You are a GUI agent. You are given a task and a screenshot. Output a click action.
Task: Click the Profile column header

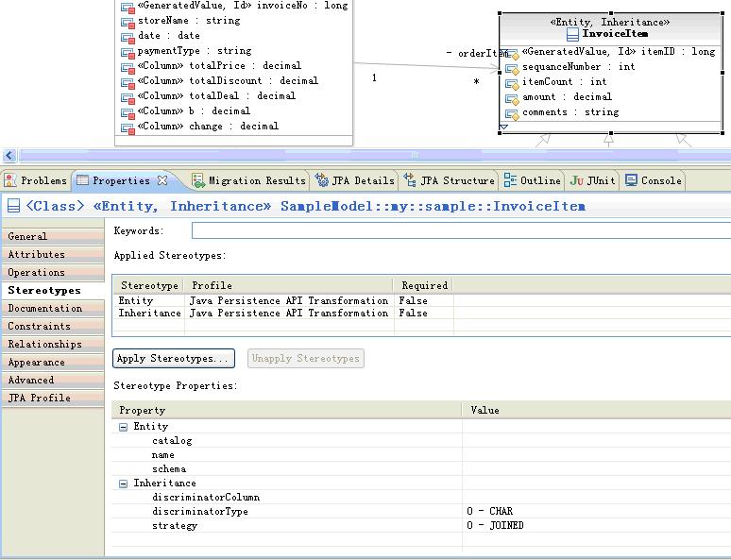[289, 285]
